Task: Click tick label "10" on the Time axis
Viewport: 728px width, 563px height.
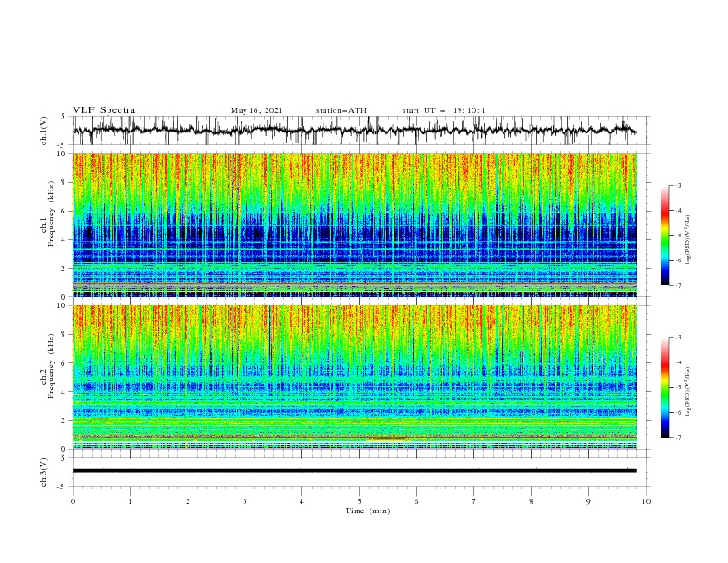Action: 646,501
